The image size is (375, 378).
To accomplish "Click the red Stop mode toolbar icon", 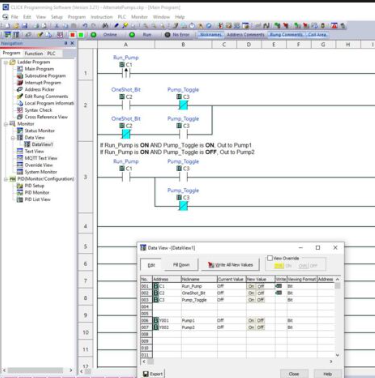I will [x=72, y=35].
